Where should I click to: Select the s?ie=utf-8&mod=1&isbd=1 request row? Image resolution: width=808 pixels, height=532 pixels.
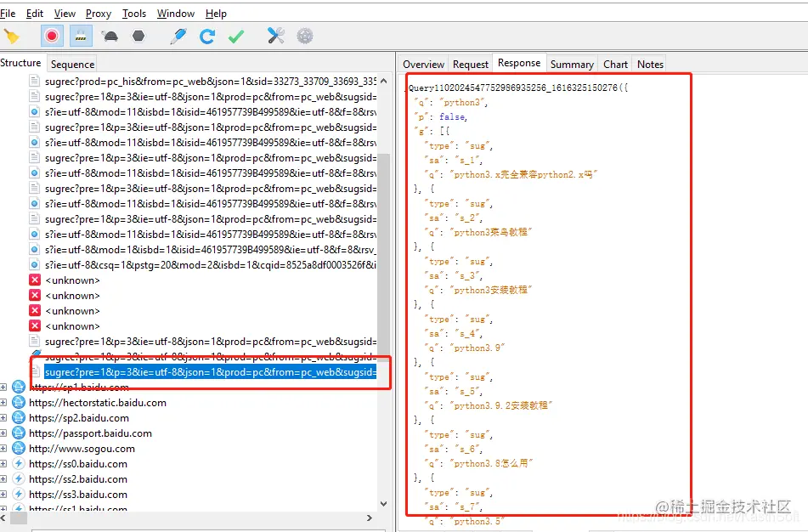coord(210,250)
